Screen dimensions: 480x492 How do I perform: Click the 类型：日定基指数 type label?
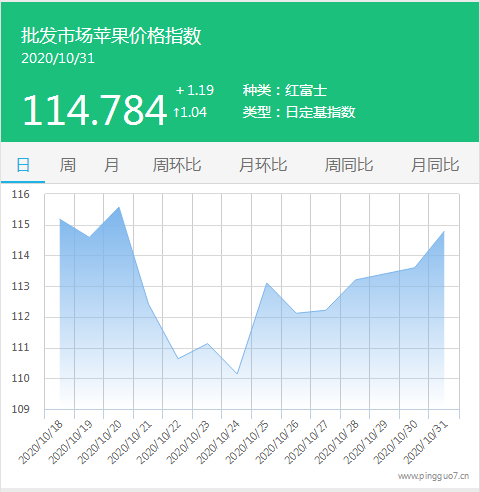pos(299,112)
